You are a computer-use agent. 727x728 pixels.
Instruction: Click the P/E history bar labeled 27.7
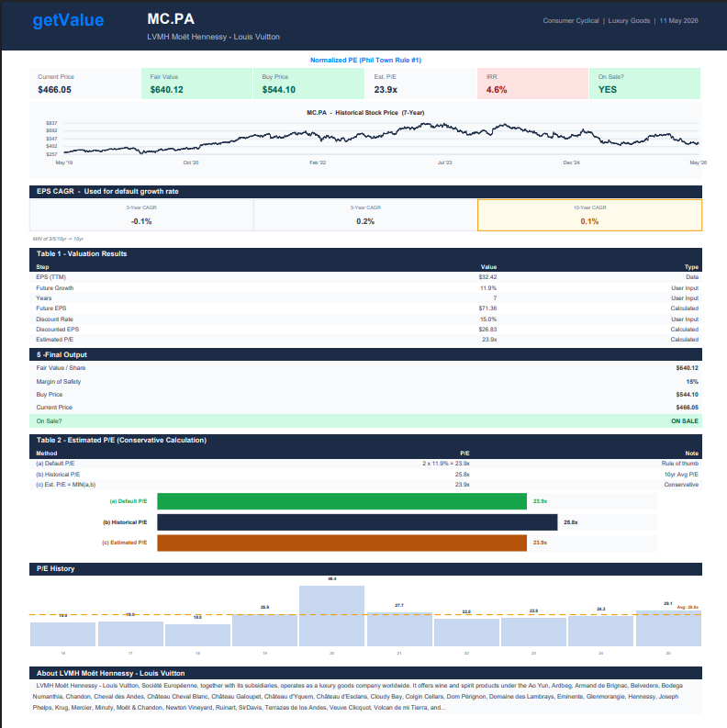[399, 629]
